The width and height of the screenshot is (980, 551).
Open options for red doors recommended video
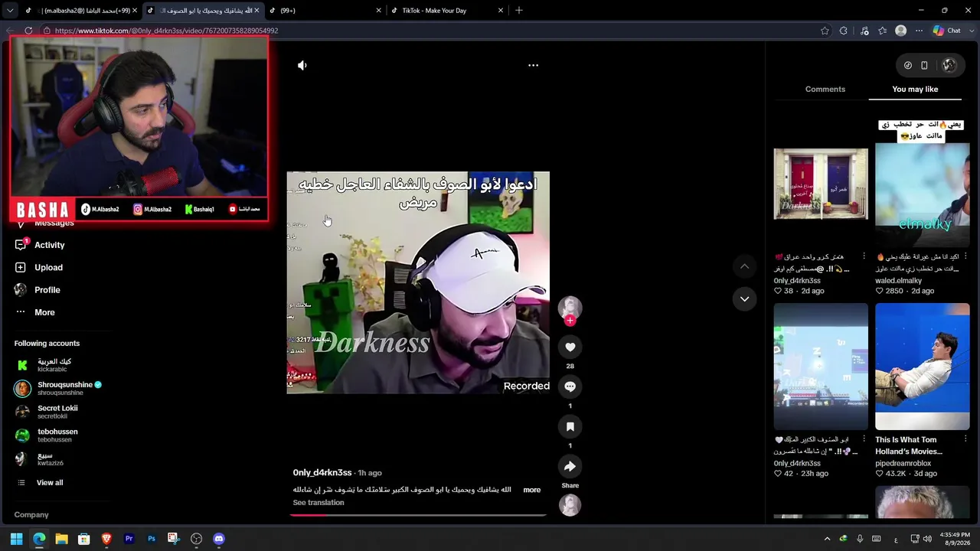864,256
